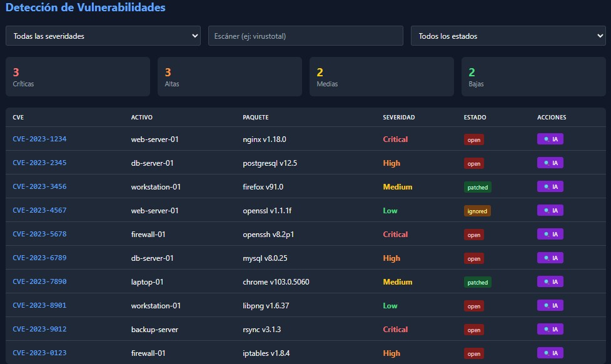Click the Bajas severity card
Viewport: 611px width, 364px height.
[533, 76]
